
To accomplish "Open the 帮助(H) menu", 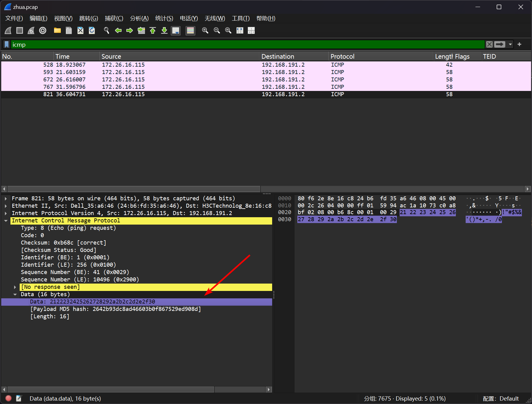I will (x=266, y=18).
